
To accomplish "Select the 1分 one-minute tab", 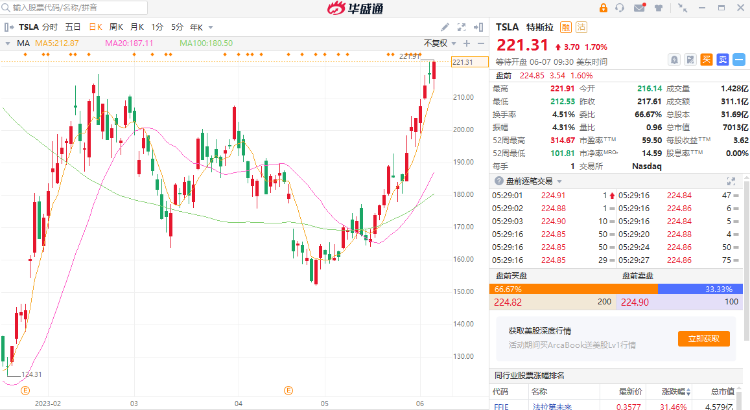I will (x=157, y=27).
